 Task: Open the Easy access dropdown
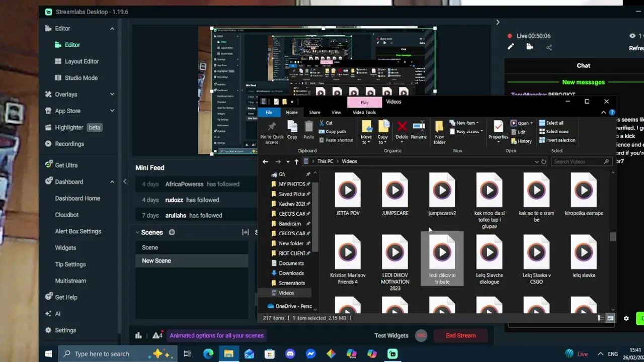coord(466,132)
